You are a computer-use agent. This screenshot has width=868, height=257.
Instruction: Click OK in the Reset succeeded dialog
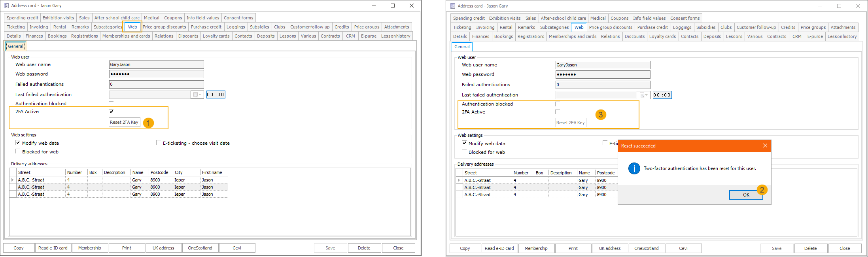tap(746, 195)
